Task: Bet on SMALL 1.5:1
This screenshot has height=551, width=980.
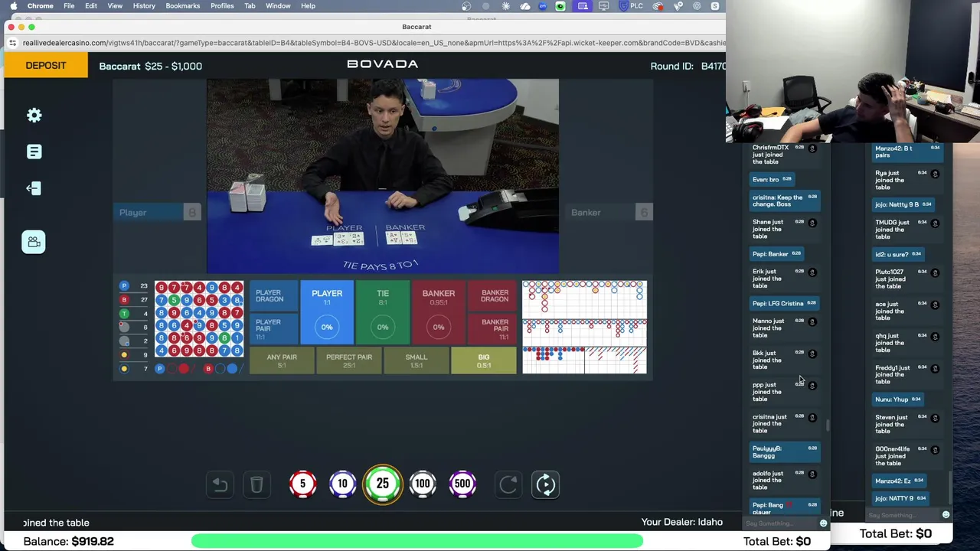Action: [416, 360]
